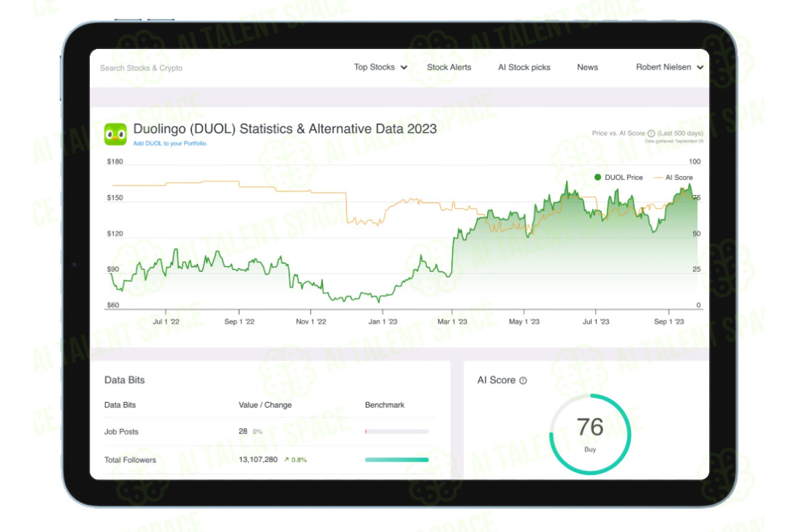Viewport: 798px width, 532px height.
Task: Click the Nov 1 '22 axis label
Action: tap(311, 321)
